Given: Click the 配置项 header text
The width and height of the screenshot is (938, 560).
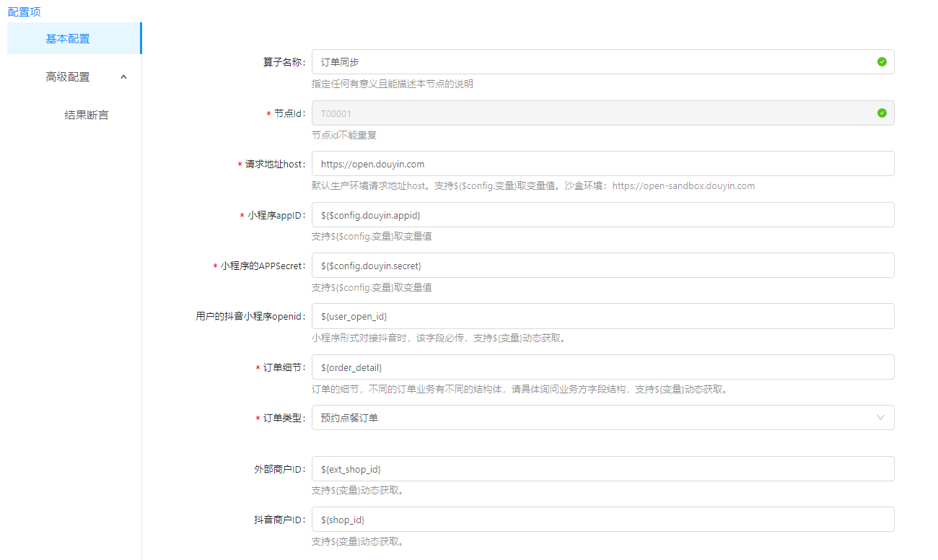Looking at the screenshot, I should (x=24, y=12).
